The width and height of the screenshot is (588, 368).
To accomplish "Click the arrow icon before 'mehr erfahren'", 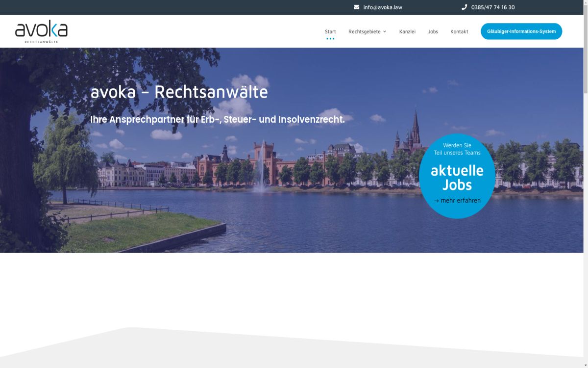I will (x=437, y=200).
